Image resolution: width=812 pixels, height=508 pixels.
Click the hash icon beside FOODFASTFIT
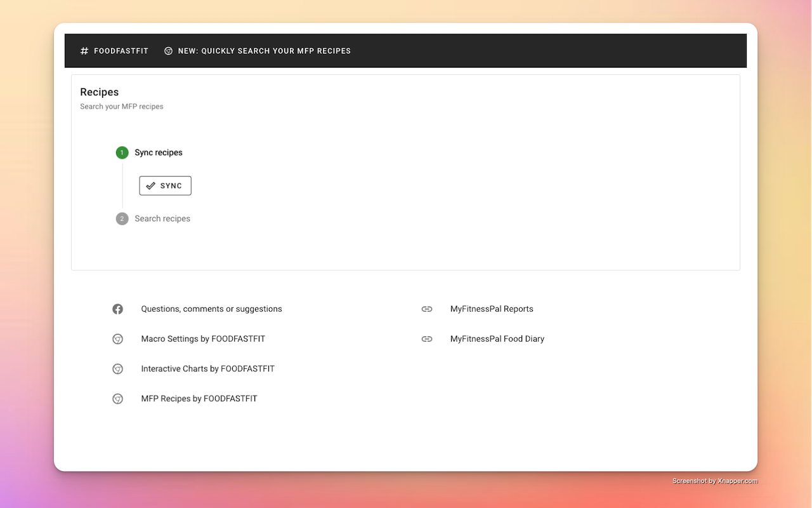click(x=84, y=51)
